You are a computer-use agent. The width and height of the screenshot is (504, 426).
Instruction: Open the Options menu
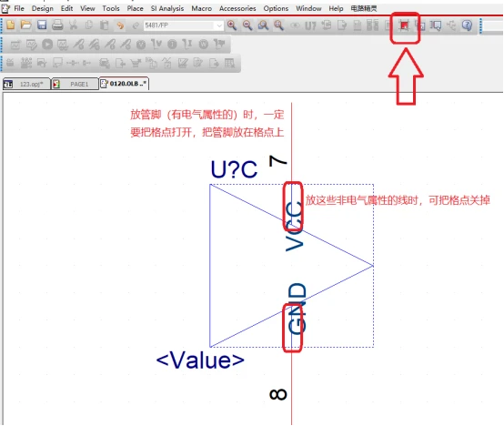[x=276, y=8]
